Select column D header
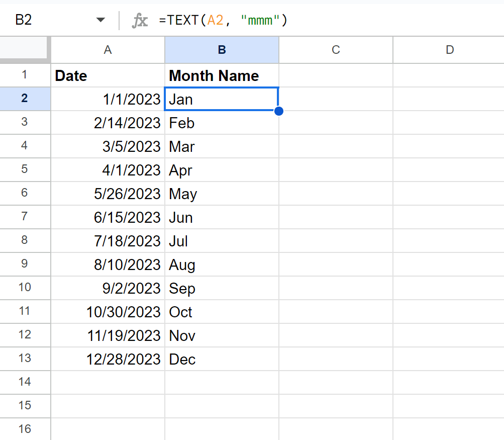504x440 pixels. 449,50
